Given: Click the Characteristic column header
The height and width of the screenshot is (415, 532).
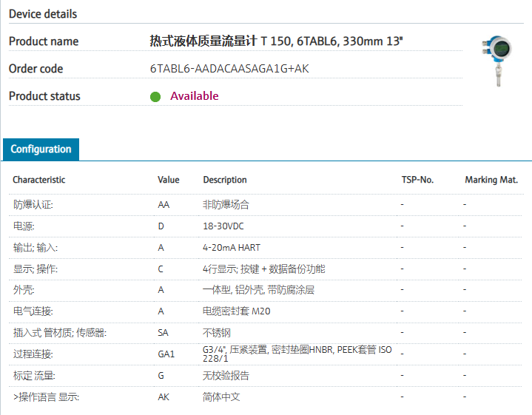Looking at the screenshot, I should 38,180.
